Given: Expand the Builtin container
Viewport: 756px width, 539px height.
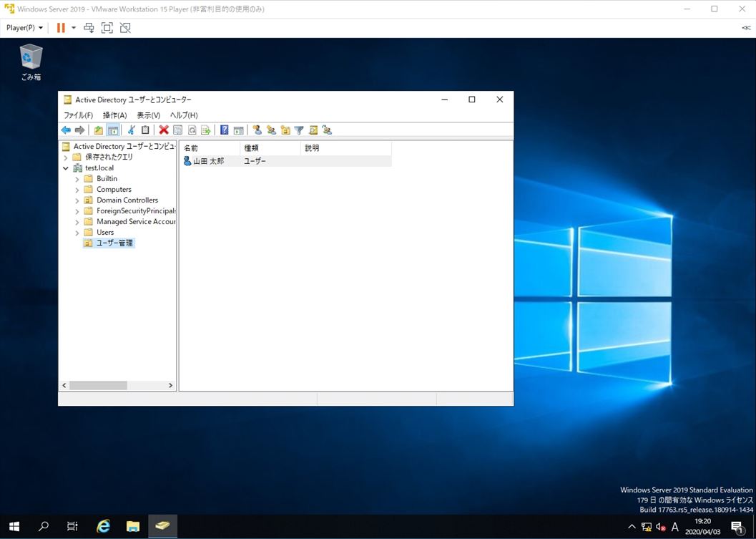Looking at the screenshot, I should click(x=77, y=179).
